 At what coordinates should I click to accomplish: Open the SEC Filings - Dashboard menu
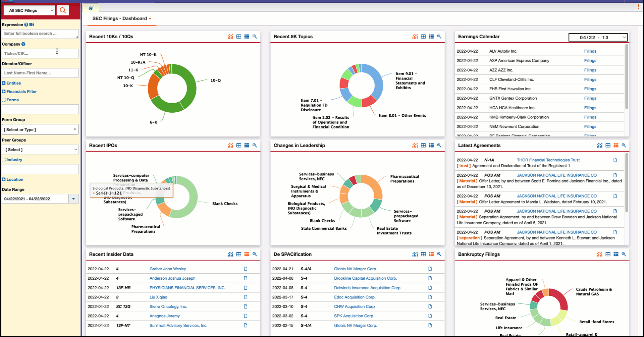121,18
